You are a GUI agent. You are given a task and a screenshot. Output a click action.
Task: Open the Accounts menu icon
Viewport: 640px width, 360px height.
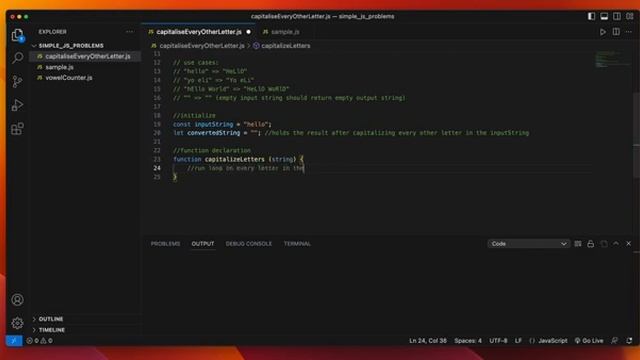coord(17,300)
